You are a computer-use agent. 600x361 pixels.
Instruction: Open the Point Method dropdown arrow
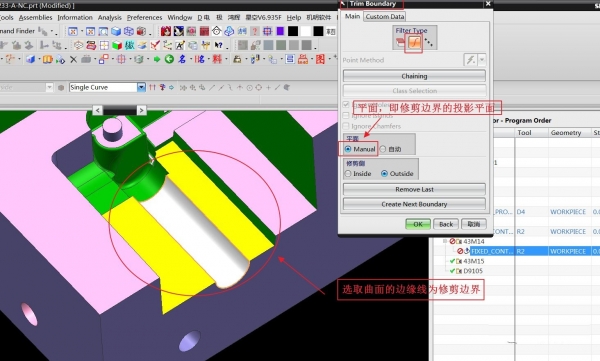(x=482, y=60)
